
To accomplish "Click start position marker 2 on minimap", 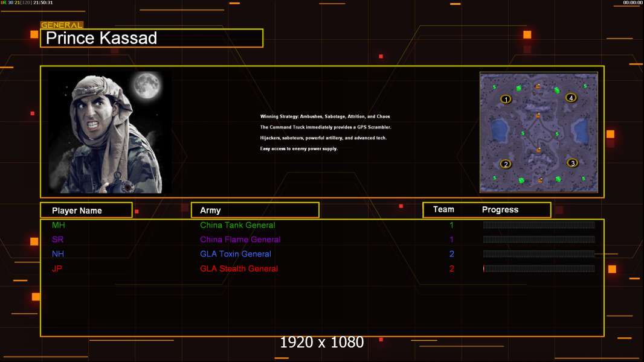I will (506, 164).
